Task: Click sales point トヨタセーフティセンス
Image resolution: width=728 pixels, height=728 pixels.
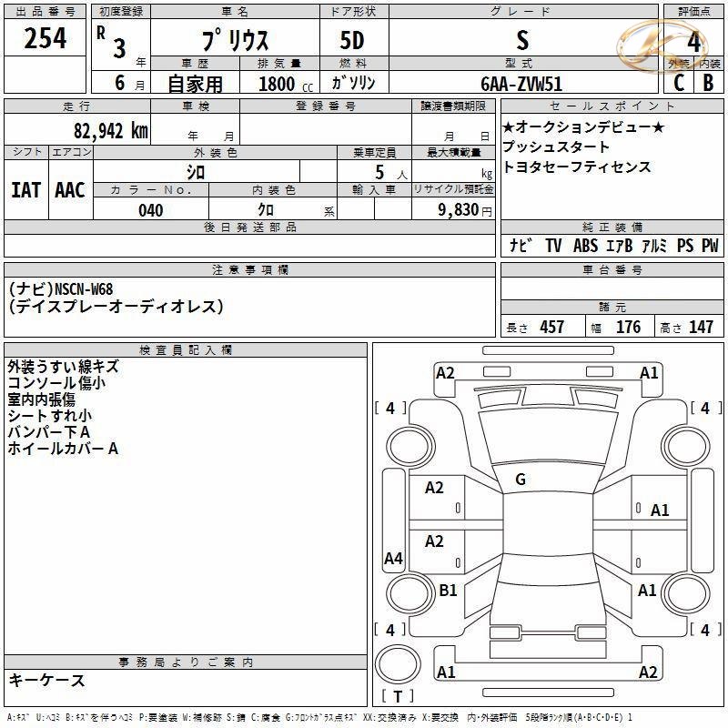Action: 577,167
